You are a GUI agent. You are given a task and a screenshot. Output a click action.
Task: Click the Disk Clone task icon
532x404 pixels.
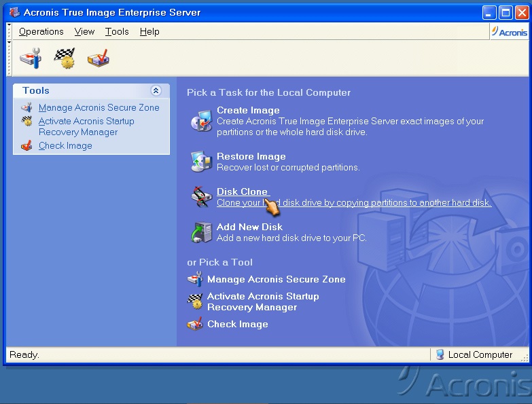[x=202, y=197]
